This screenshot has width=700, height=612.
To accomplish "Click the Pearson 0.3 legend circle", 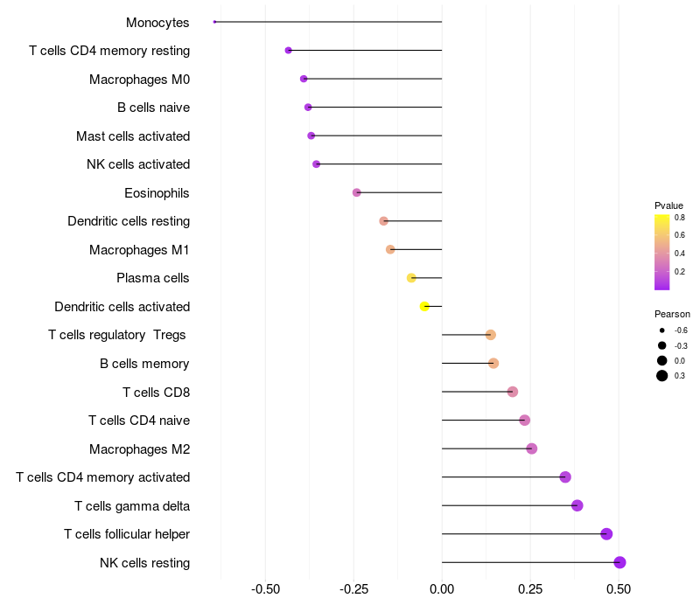I will (662, 376).
